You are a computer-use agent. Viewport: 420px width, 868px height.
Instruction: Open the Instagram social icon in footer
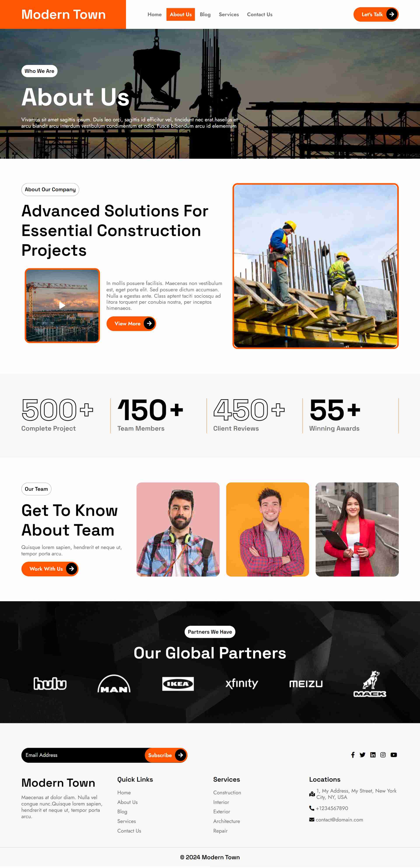pyautogui.click(x=383, y=755)
